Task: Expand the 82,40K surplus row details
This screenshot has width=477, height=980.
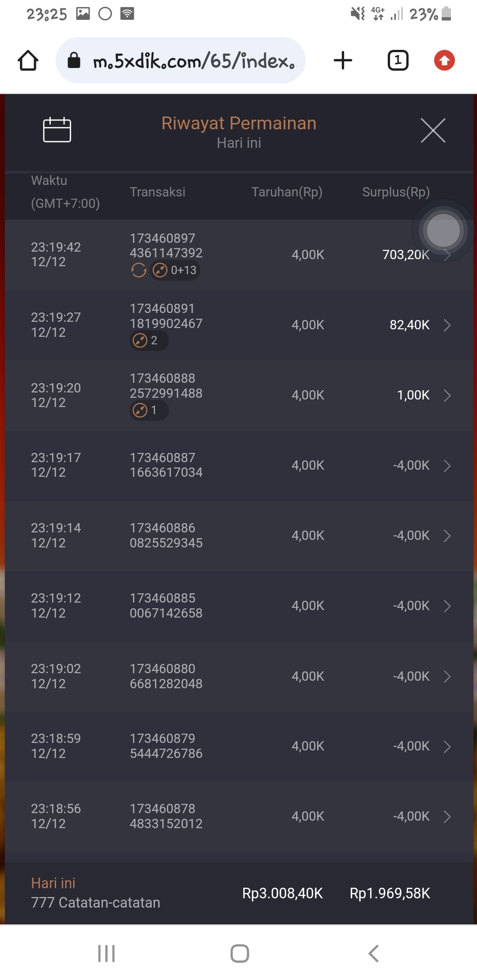Action: [x=447, y=325]
